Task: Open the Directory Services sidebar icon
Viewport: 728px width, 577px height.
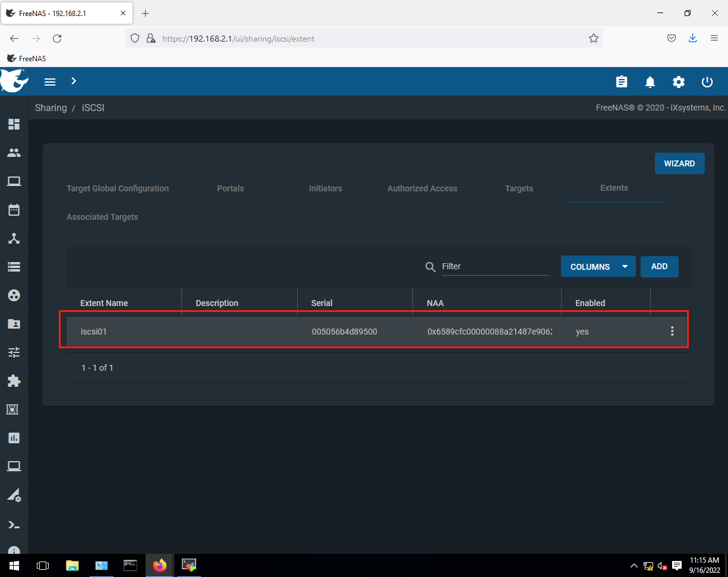Action: tap(14, 295)
